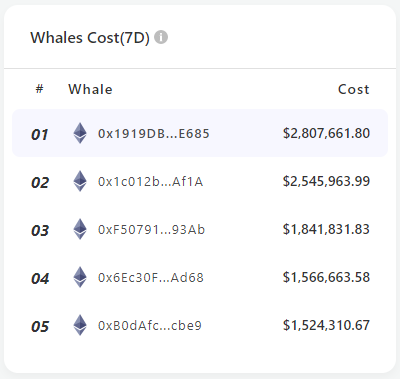The image size is (400, 379).
Task: Click the Cost column header
Action: coord(354,89)
